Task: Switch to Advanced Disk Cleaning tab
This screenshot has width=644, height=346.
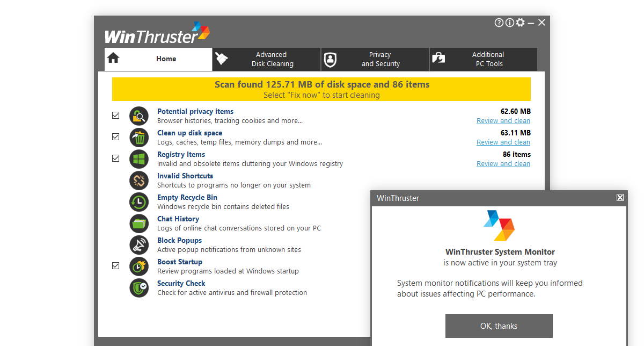Action: pos(267,59)
